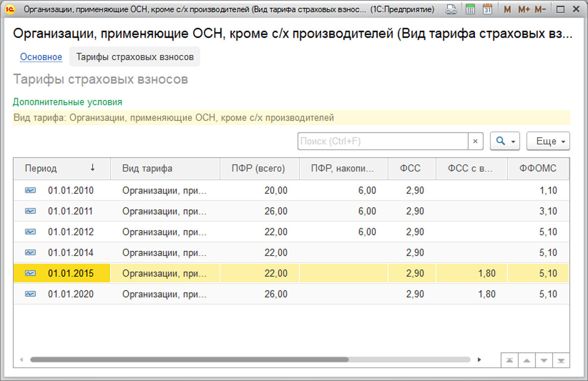
Task: Click the M- memory subtract button
Action: tap(540, 9)
